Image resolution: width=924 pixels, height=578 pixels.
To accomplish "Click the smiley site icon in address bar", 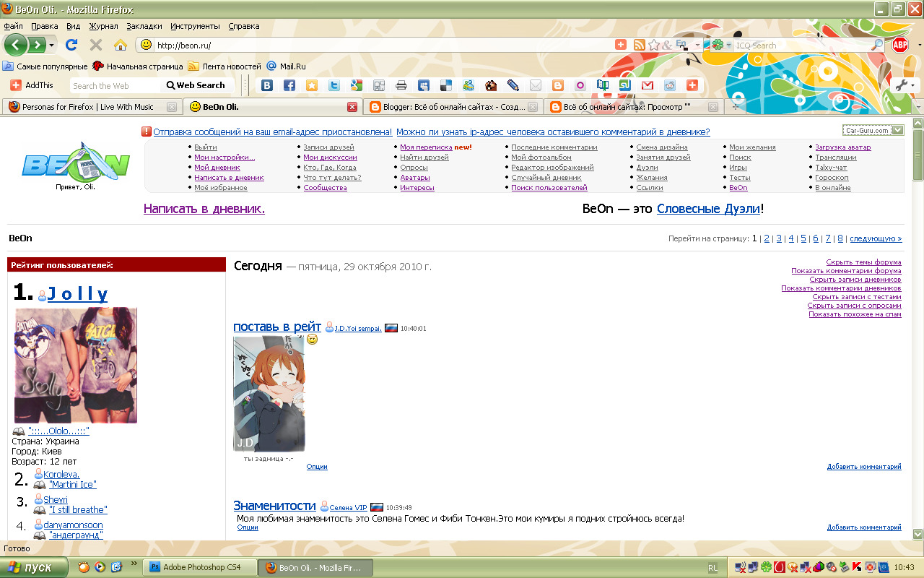I will coord(147,45).
